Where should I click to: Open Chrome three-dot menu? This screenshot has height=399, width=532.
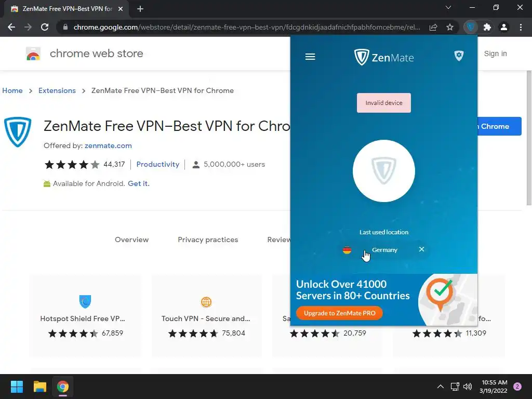[521, 27]
